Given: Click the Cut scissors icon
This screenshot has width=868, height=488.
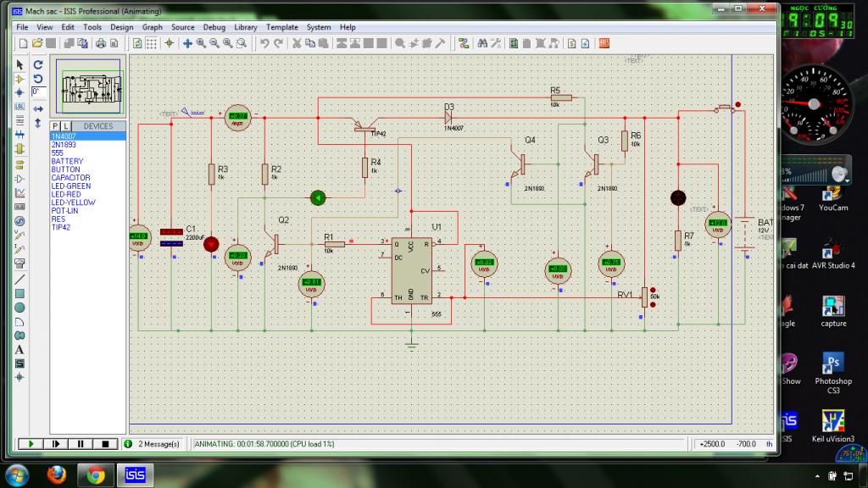Looking at the screenshot, I should [297, 43].
